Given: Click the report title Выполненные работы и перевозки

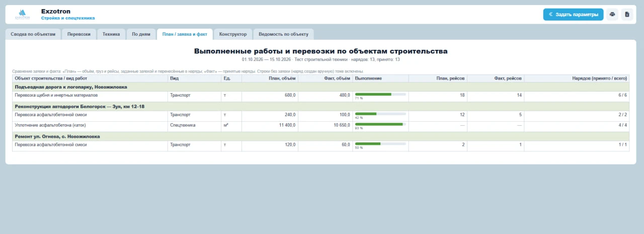Looking at the screenshot, I should pyautogui.click(x=320, y=51).
